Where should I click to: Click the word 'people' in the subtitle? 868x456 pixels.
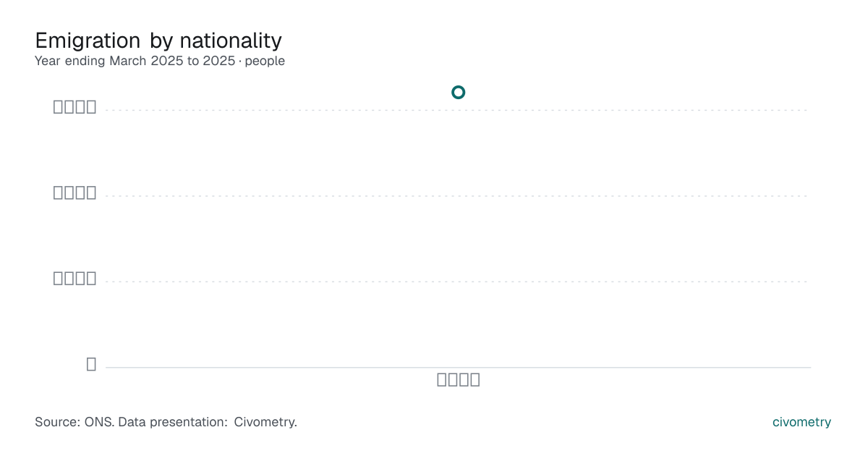265,62
